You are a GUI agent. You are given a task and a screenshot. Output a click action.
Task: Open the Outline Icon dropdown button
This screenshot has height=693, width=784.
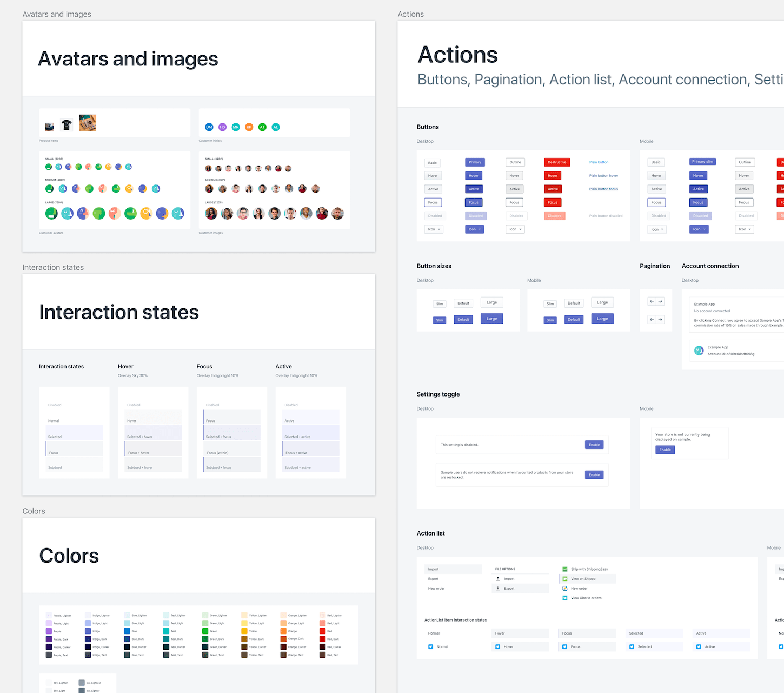[x=515, y=229]
